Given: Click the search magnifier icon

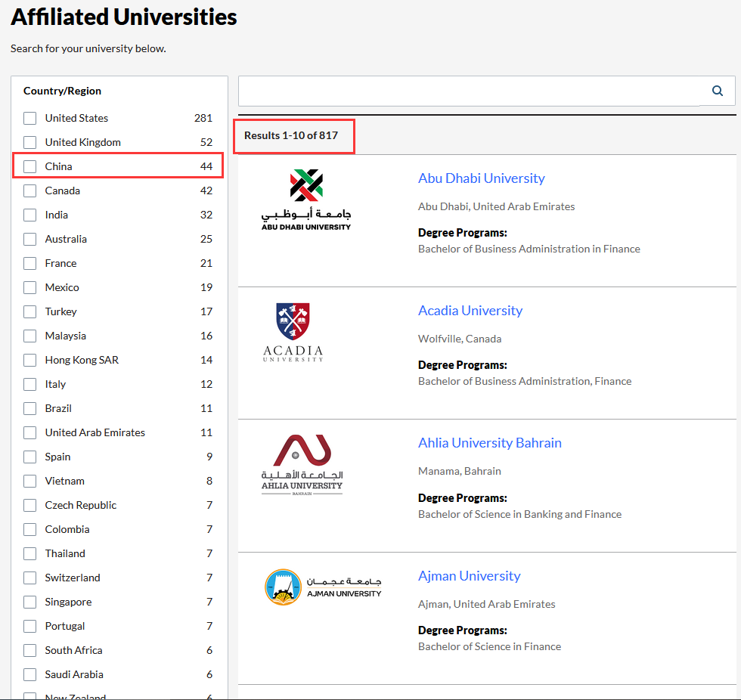Looking at the screenshot, I should (717, 91).
